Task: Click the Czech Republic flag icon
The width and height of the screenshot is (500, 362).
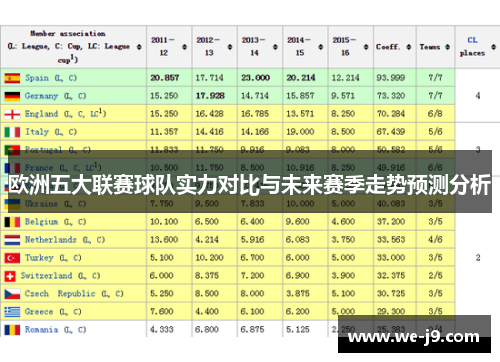Action: 12,294
